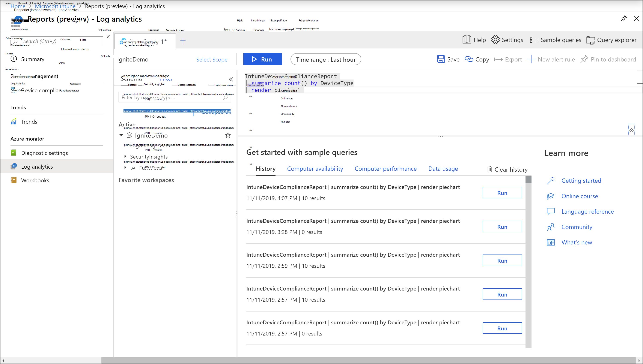Screen dimensions: 643x364
Task: Click Clear history button in sample queries
Action: (507, 169)
